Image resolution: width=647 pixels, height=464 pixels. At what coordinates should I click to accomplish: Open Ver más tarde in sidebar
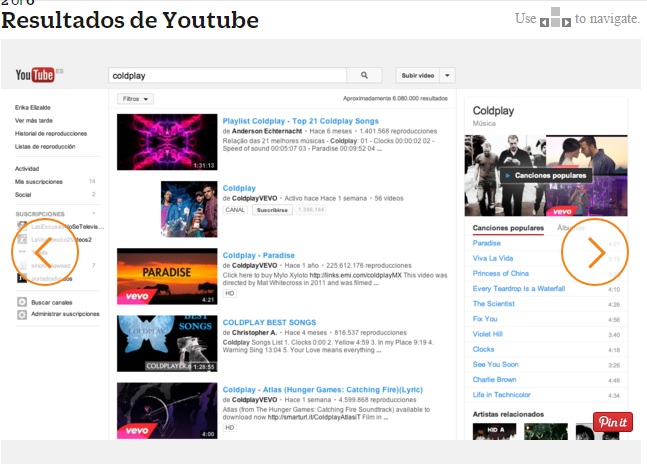point(34,121)
